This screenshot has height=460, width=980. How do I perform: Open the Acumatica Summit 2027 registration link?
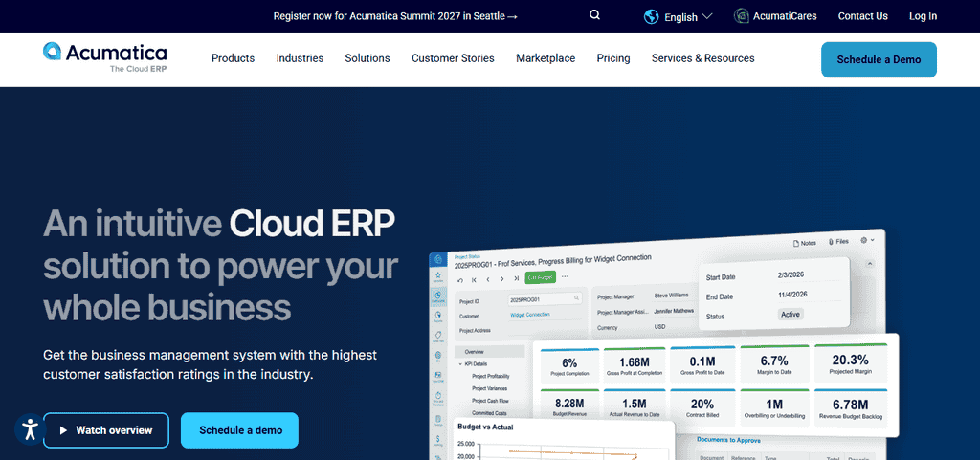[x=395, y=16]
